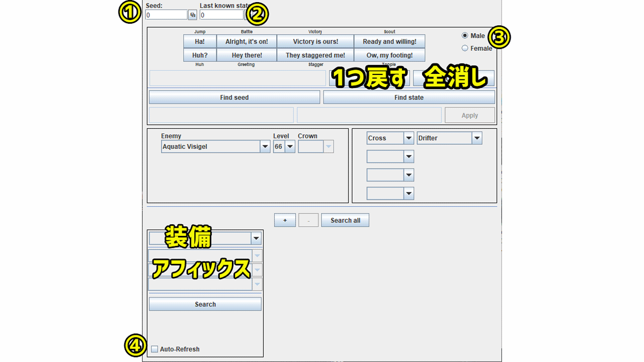Click the 'Victory is ours!' button
The image size is (644, 362).
315,41
